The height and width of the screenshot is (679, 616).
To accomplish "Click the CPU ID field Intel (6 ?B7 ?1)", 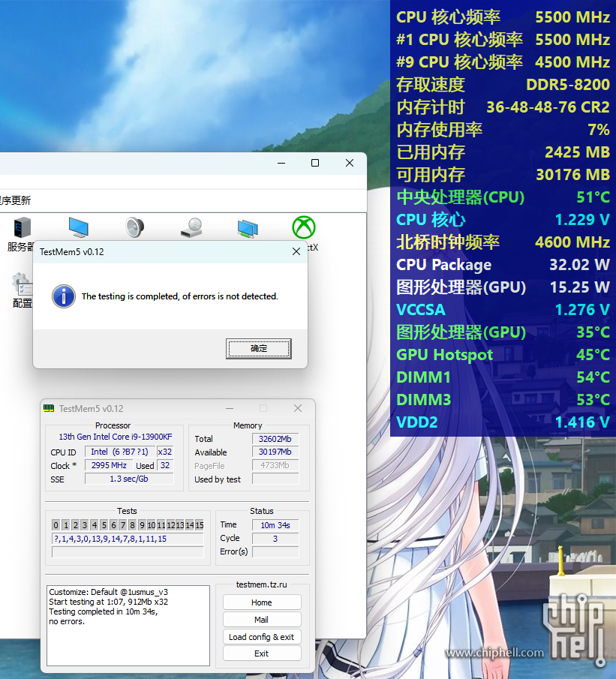I will pos(119,452).
